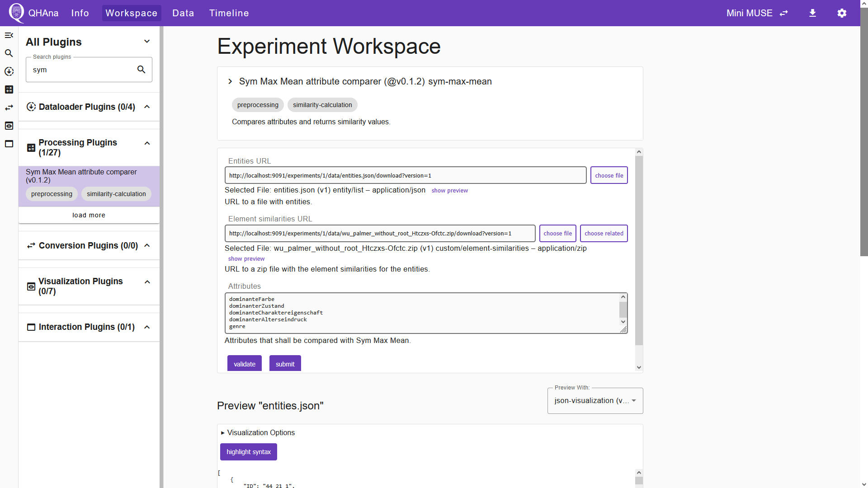Click choose file for Entities URL
868x488 pixels.
click(609, 175)
